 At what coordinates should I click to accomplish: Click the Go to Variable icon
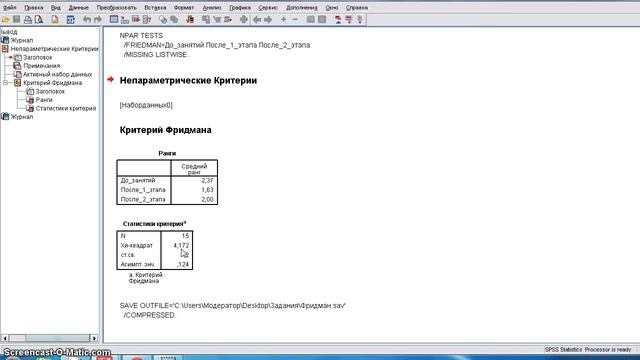[136, 19]
